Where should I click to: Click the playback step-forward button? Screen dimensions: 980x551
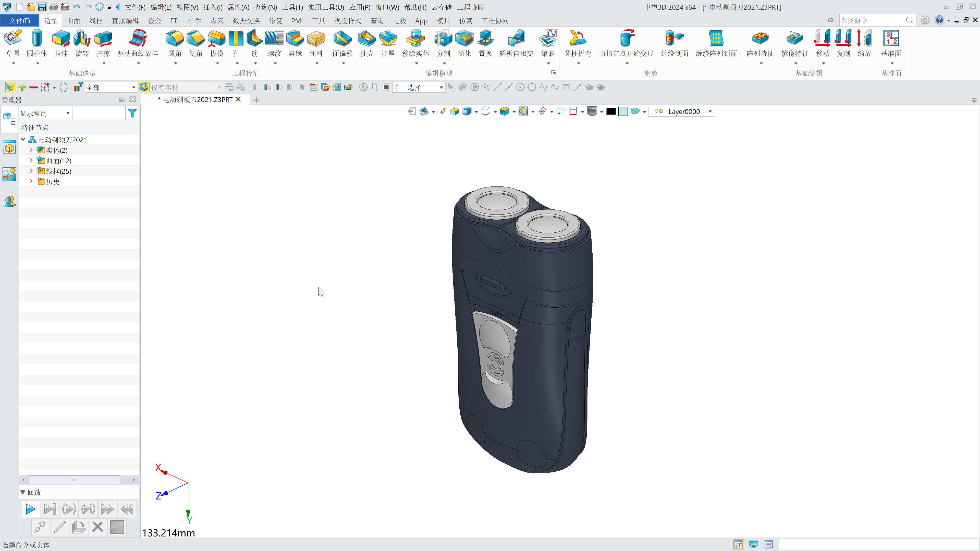50,509
